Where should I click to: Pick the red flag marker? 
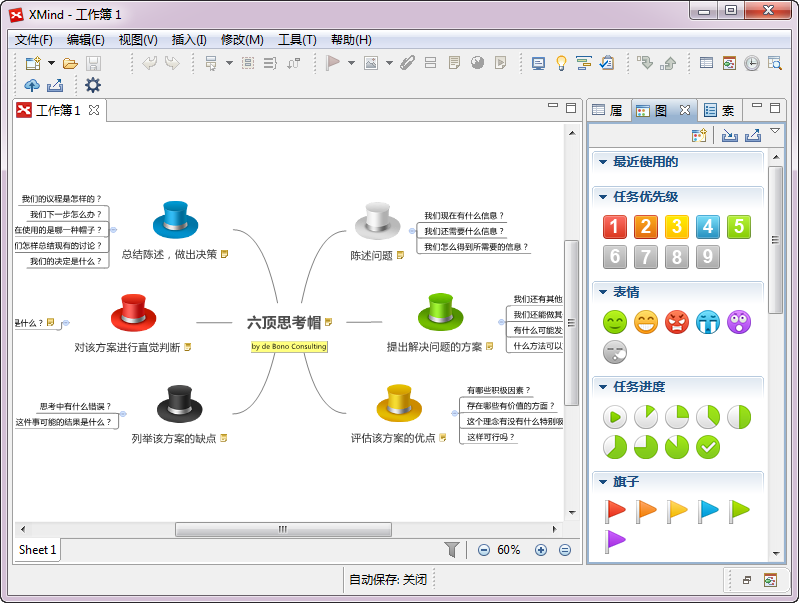click(x=615, y=511)
